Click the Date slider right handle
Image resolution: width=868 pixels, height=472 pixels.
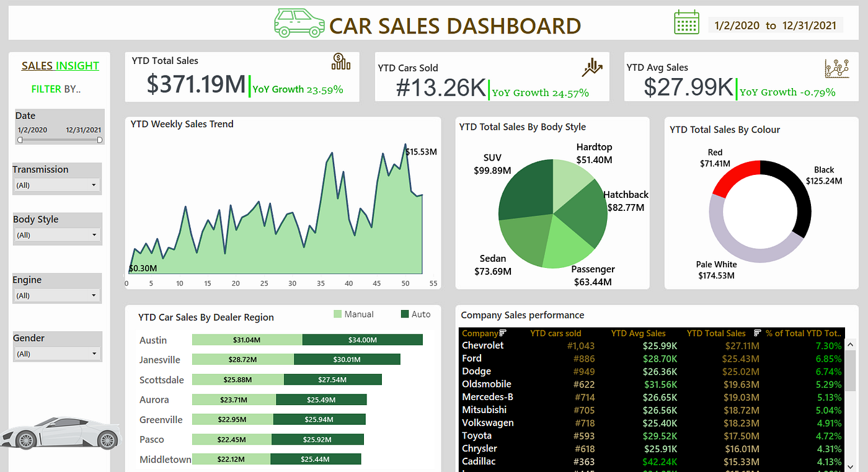point(100,140)
